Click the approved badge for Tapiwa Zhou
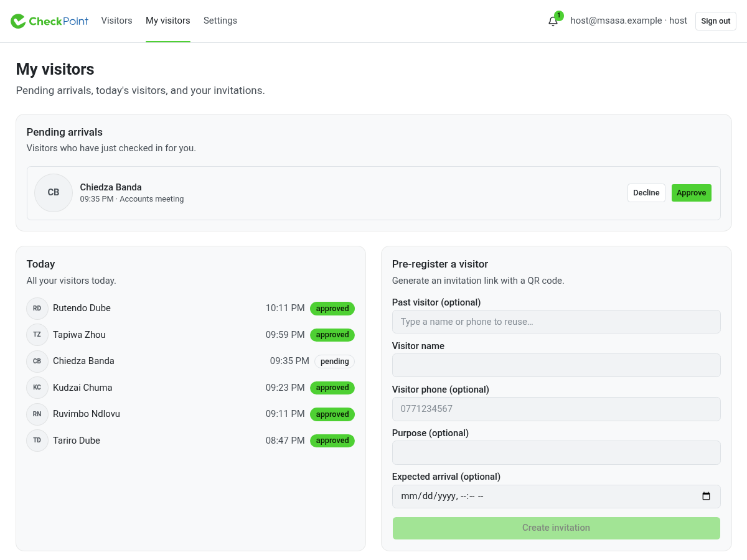747x560 pixels. (x=332, y=335)
